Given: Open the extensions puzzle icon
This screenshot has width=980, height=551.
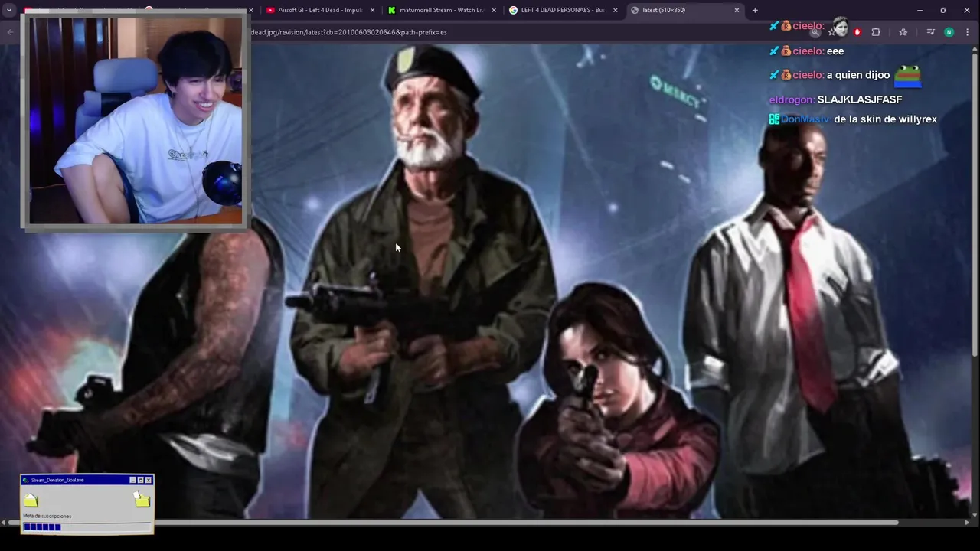Looking at the screenshot, I should pyautogui.click(x=876, y=32).
